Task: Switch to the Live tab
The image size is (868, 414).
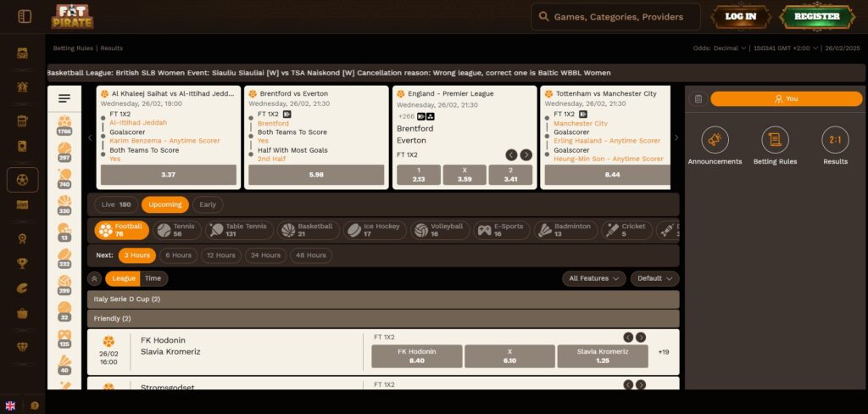Action: [116, 204]
